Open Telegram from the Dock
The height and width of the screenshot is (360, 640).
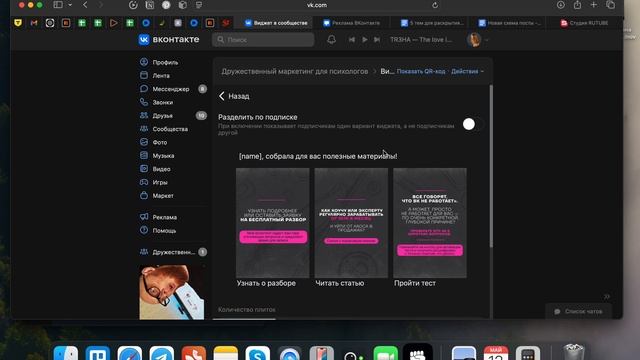tap(162, 354)
